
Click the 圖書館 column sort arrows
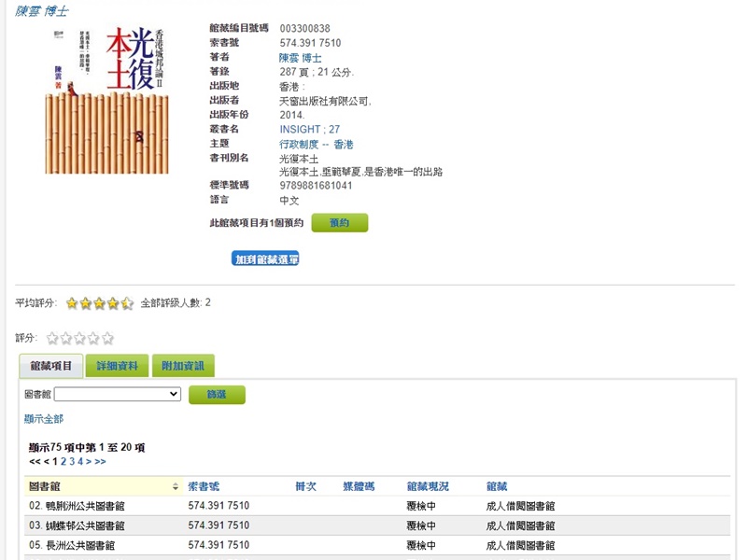coord(176,486)
